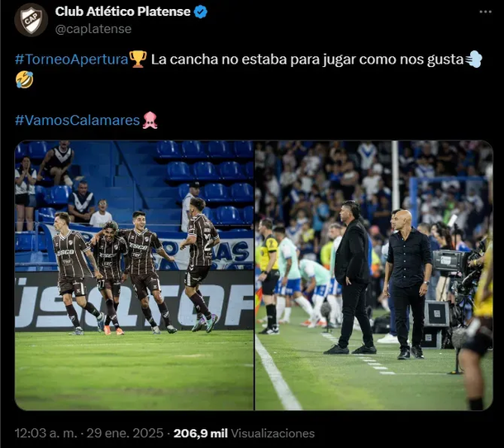Open the #VamosCalamares hashtag
This screenshot has width=504, height=448.
coord(77,121)
